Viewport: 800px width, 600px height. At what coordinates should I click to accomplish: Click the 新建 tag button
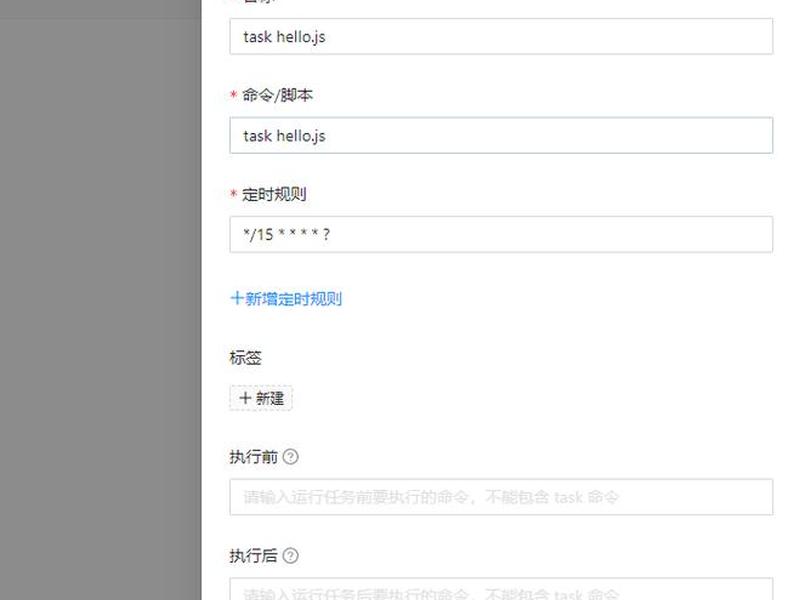(261, 398)
